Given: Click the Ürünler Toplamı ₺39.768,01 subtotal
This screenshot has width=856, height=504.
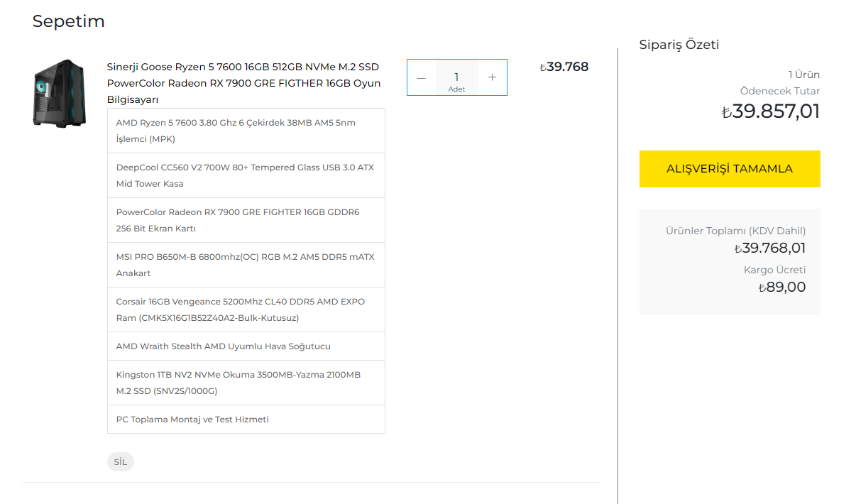Looking at the screenshot, I should [x=770, y=248].
